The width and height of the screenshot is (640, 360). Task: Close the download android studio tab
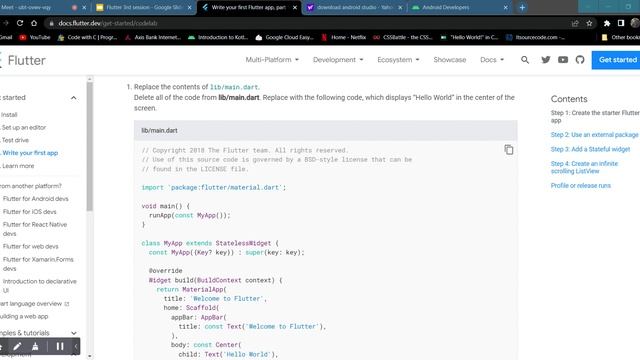coord(400,7)
